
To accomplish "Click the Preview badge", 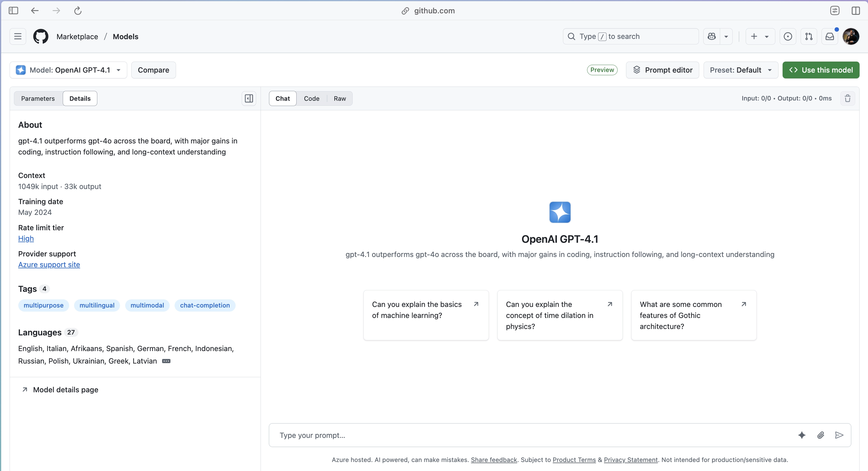I will tap(602, 70).
